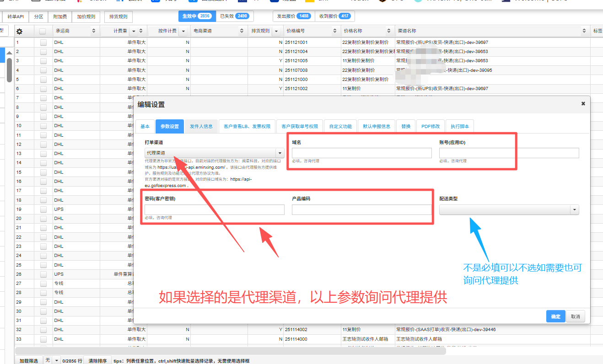Check the checkbox for row 27 专线

point(43,284)
